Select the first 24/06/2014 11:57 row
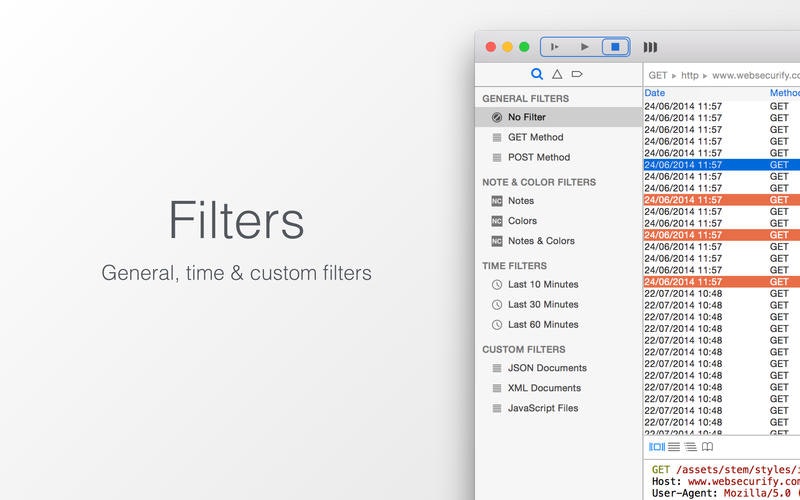Image resolution: width=800 pixels, height=500 pixels. click(x=721, y=106)
